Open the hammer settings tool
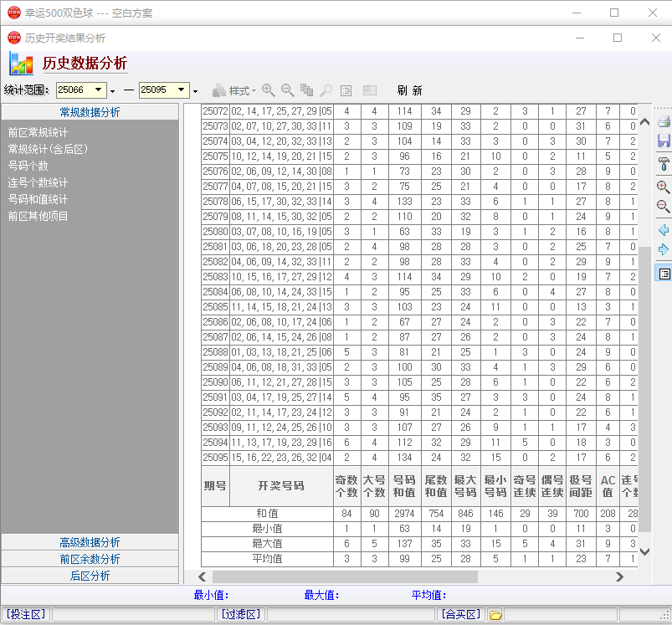This screenshot has height=625, width=672. [664, 163]
